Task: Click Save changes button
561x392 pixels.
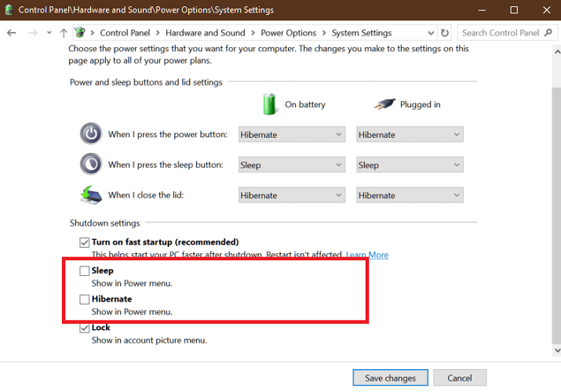Action: pos(390,378)
